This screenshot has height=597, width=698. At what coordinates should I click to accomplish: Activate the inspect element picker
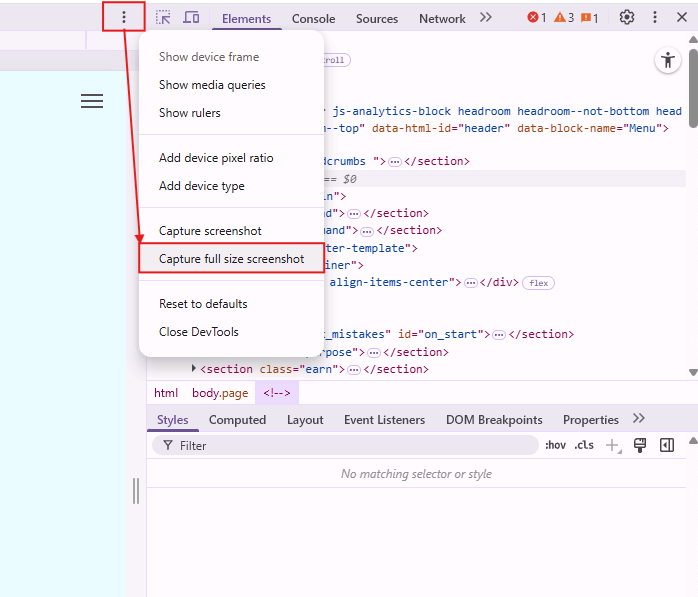(163, 18)
